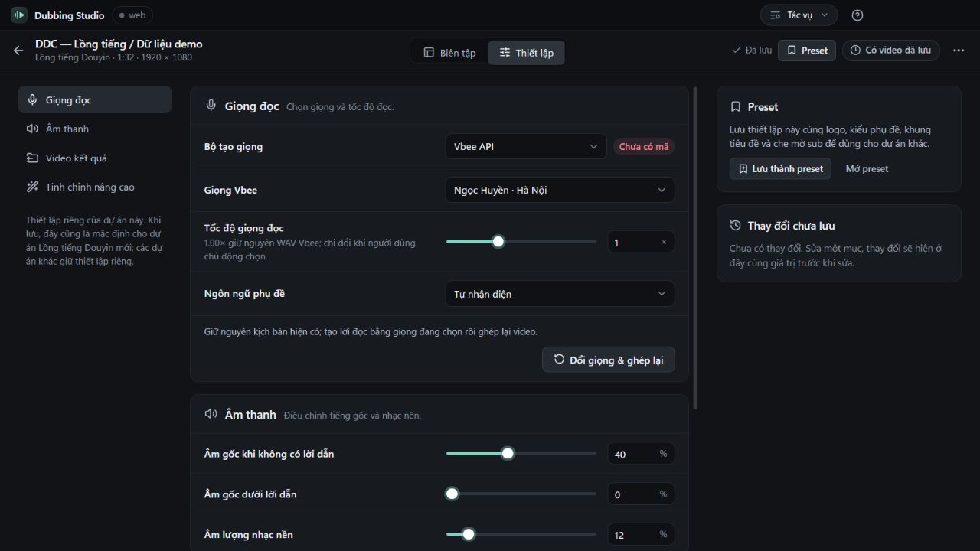Screen dimensions: 980x551
Task: Click the microphone icon in Giọng đọc section header
Action: click(211, 106)
